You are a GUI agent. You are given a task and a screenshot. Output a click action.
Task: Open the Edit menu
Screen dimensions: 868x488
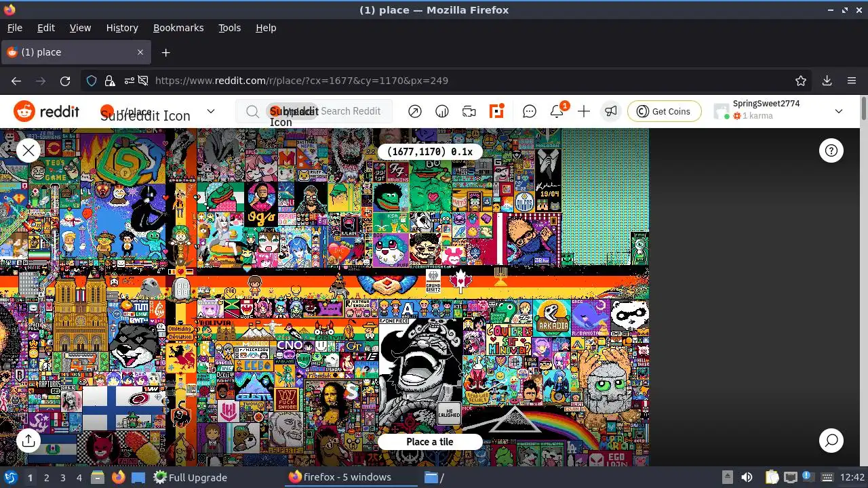coord(46,28)
